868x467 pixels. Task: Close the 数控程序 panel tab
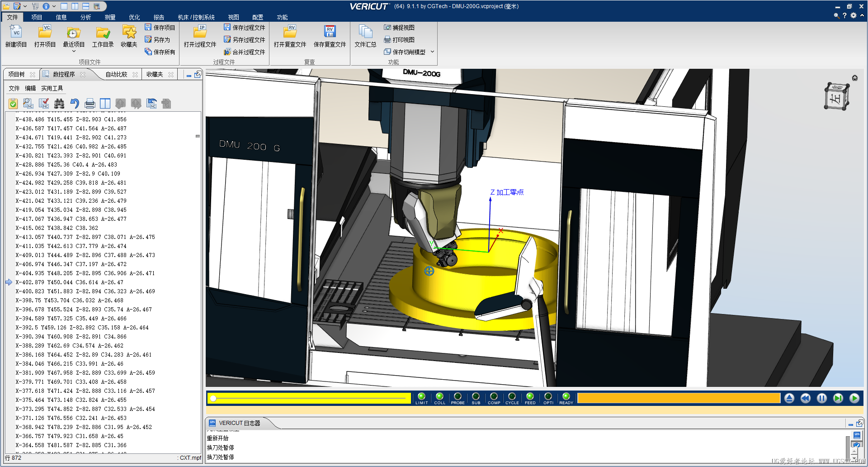[83, 75]
